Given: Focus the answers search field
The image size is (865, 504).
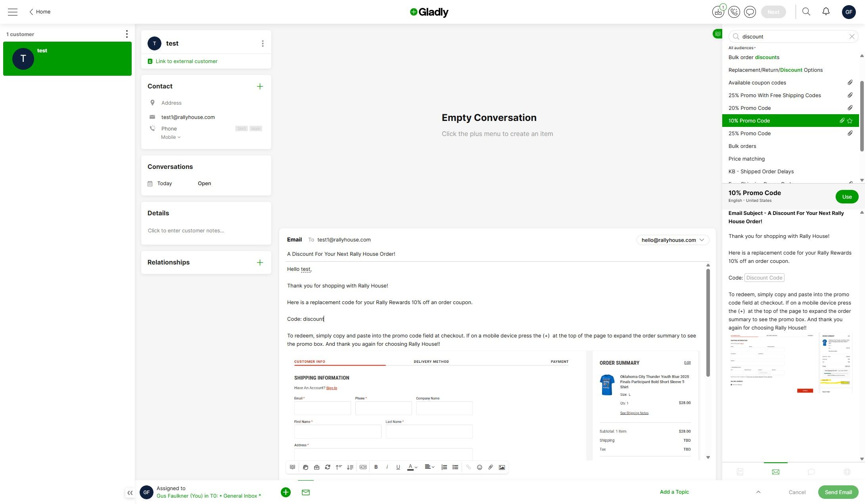Looking at the screenshot, I should [x=792, y=36].
